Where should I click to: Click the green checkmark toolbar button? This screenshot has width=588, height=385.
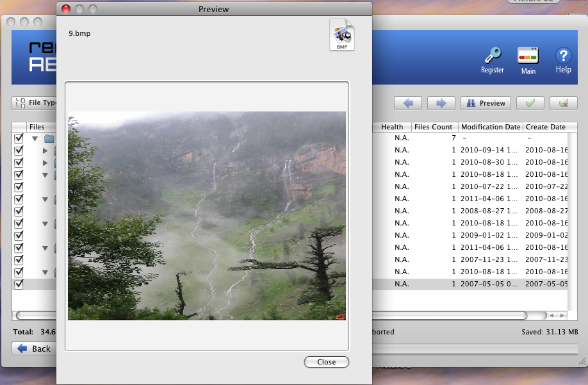(x=530, y=103)
